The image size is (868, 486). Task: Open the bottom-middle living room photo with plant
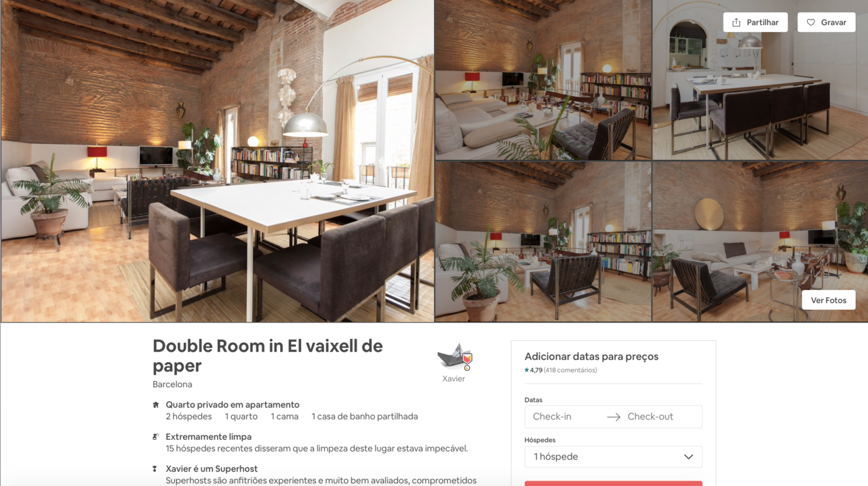coord(543,241)
